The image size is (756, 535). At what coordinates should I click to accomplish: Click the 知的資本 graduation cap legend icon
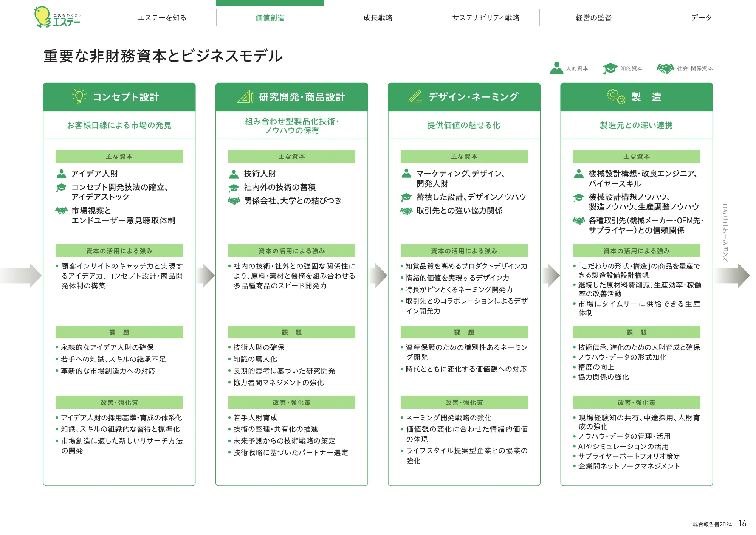click(610, 68)
